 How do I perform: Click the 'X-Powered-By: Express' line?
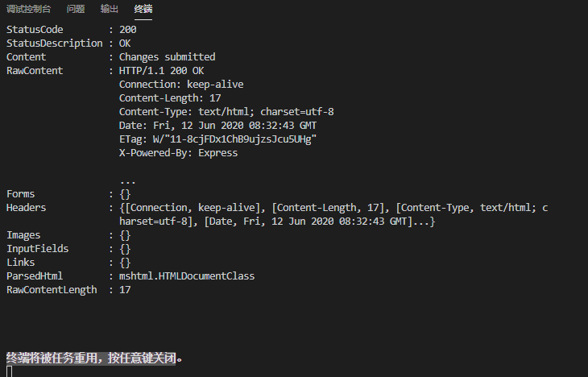click(178, 153)
